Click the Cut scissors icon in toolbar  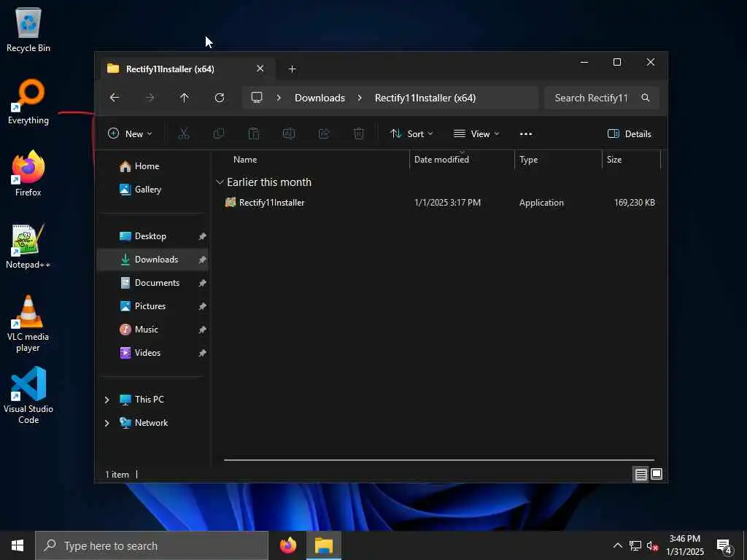(x=183, y=134)
